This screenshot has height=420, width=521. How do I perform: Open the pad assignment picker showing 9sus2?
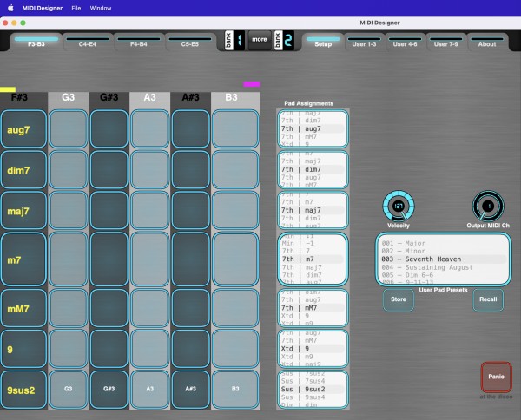coord(313,390)
